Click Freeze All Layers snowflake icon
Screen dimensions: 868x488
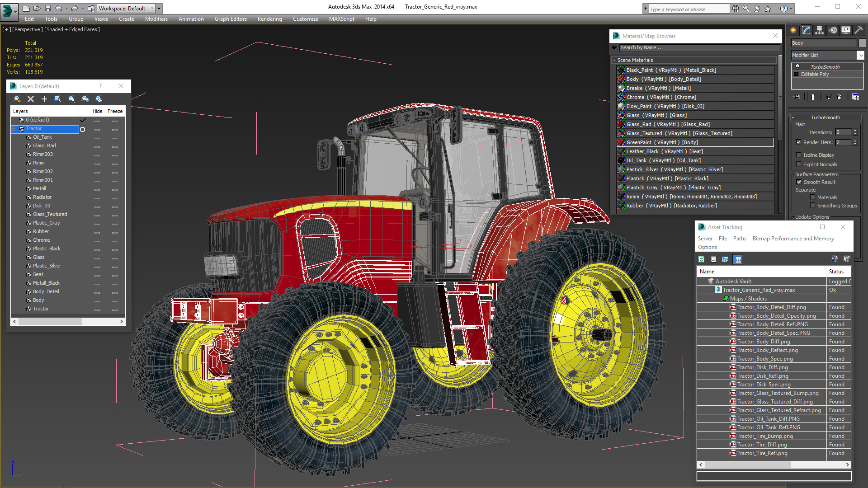tap(99, 99)
